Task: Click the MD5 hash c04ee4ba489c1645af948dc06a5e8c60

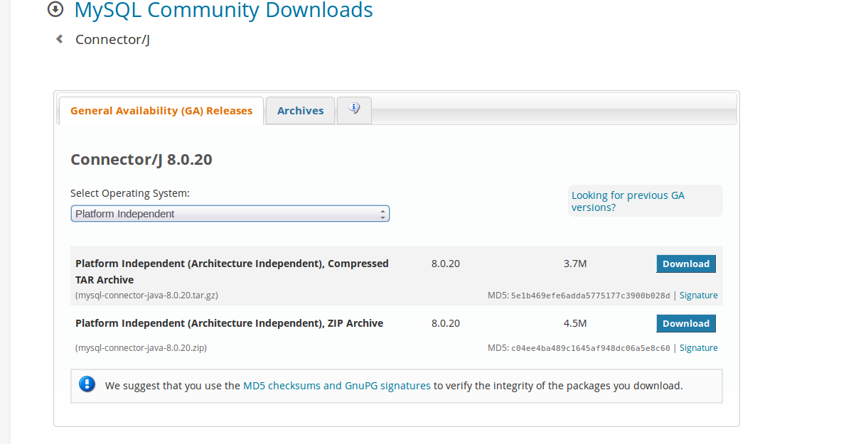Action: (x=590, y=348)
